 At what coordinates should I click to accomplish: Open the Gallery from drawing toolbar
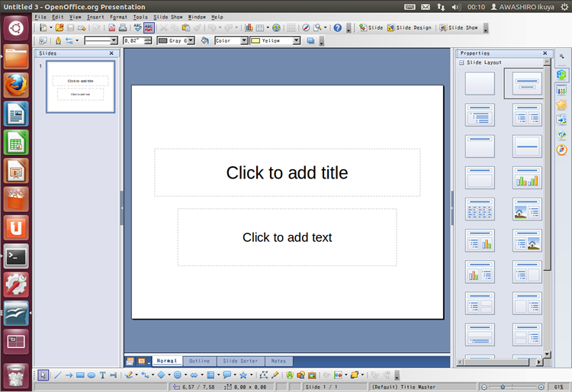pyautogui.click(x=312, y=375)
